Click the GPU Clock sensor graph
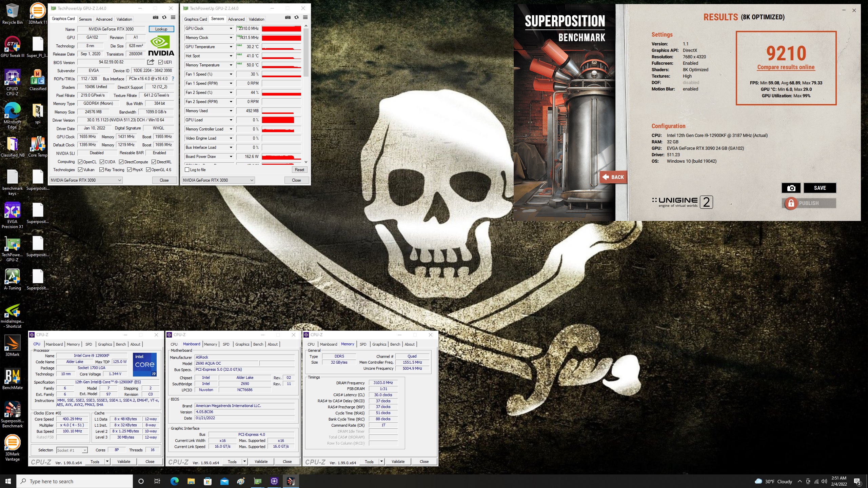 (x=281, y=28)
